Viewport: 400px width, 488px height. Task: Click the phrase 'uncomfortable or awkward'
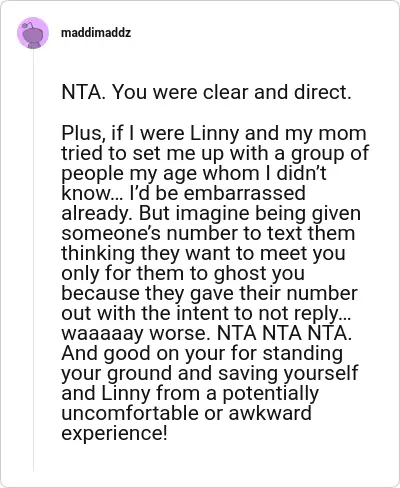pos(186,413)
